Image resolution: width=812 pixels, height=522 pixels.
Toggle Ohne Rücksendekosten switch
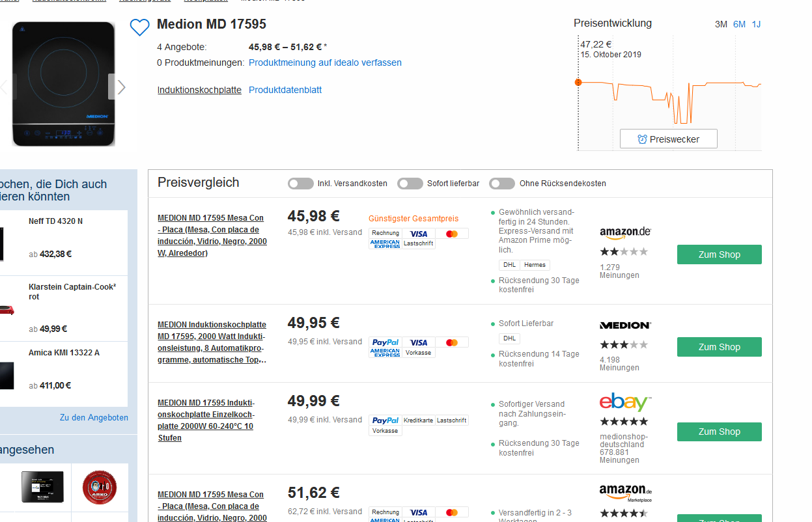tap(502, 184)
